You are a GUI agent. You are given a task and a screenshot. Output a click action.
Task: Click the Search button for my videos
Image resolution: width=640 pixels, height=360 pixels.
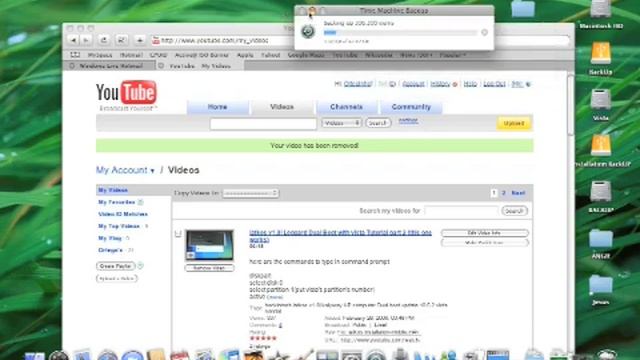point(514,211)
